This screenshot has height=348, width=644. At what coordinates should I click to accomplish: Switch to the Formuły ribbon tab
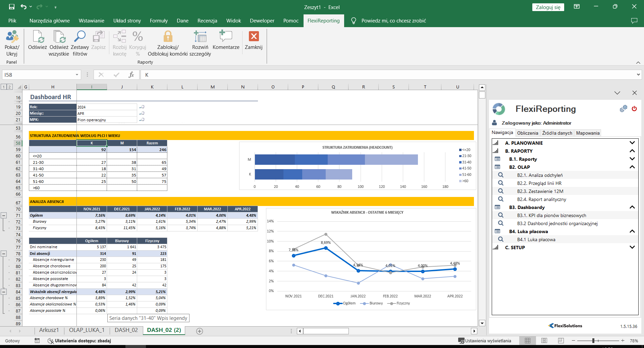[159, 21]
